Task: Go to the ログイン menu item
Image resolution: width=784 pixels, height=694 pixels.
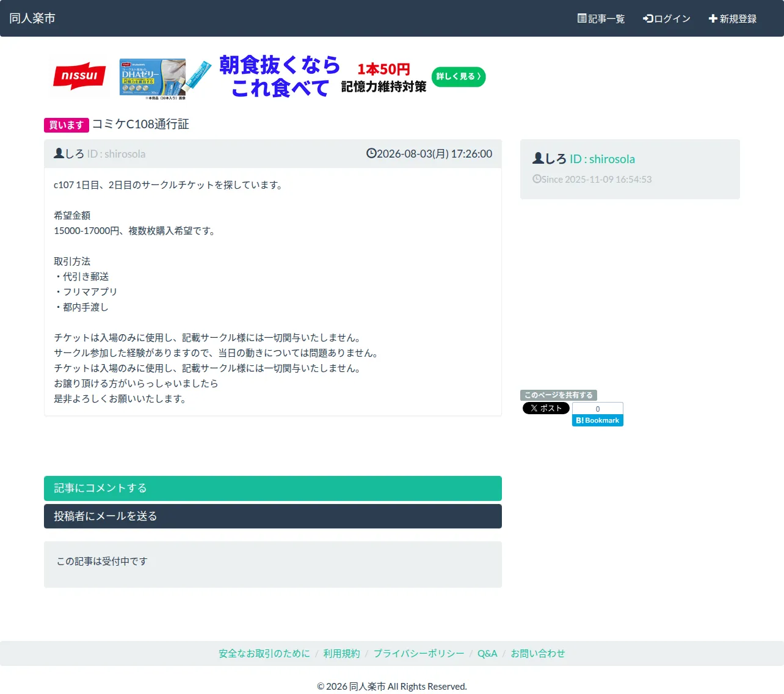Action: 667,18
